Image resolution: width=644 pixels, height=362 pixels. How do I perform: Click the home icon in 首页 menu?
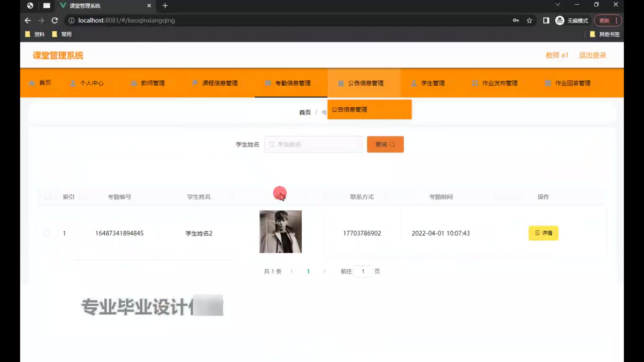(32, 83)
